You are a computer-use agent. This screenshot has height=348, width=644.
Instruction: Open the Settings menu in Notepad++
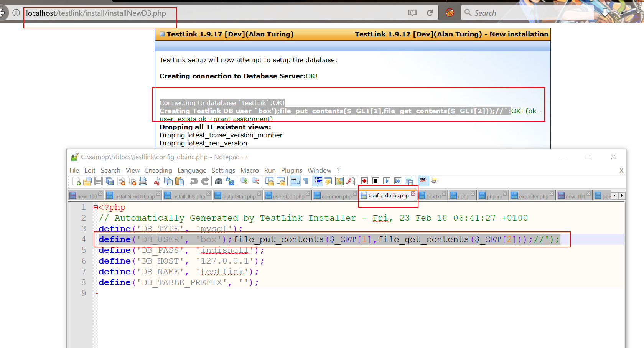click(x=223, y=170)
